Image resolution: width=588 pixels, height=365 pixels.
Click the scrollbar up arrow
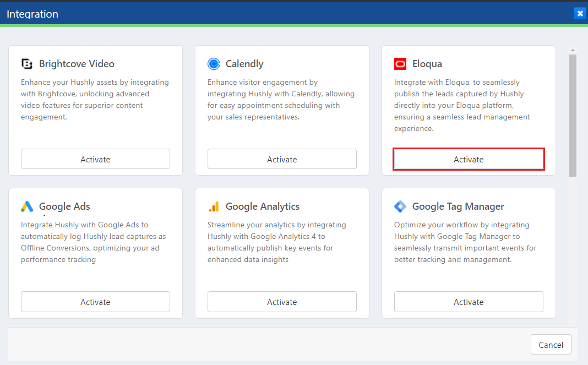[x=573, y=50]
